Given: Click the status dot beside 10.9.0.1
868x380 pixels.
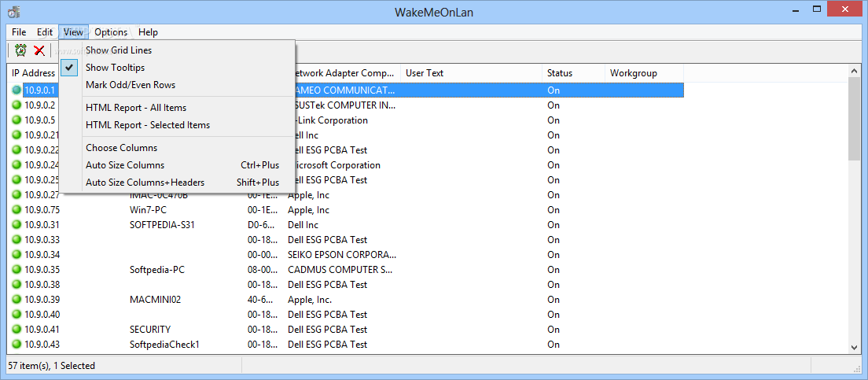Looking at the screenshot, I should tap(17, 90).
